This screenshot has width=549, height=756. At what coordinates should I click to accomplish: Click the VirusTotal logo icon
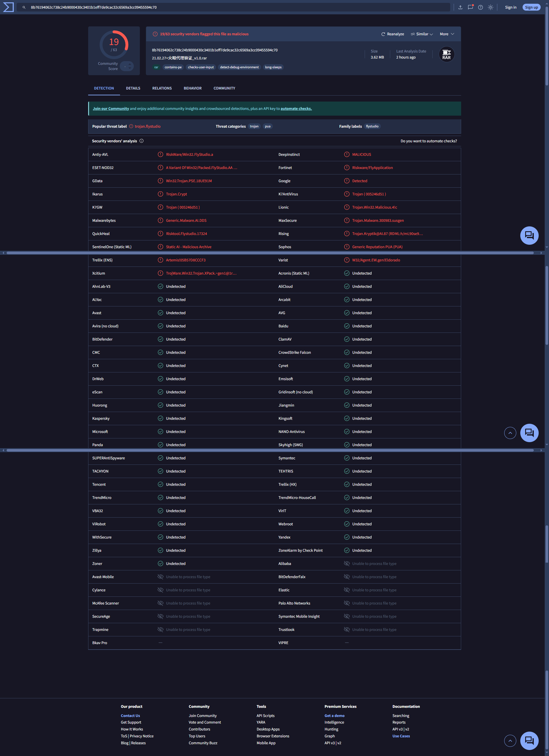(8, 7)
